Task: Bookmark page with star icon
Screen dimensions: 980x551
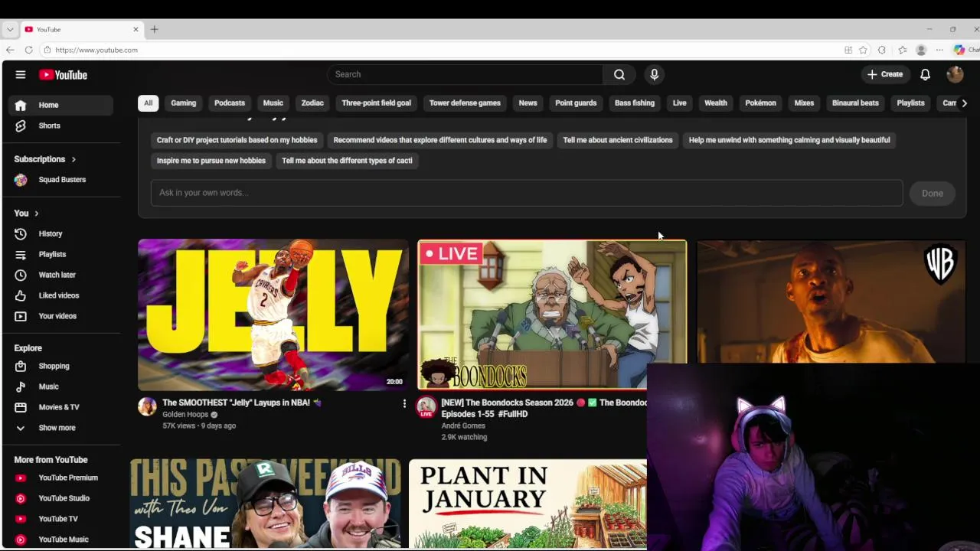Action: 863,50
